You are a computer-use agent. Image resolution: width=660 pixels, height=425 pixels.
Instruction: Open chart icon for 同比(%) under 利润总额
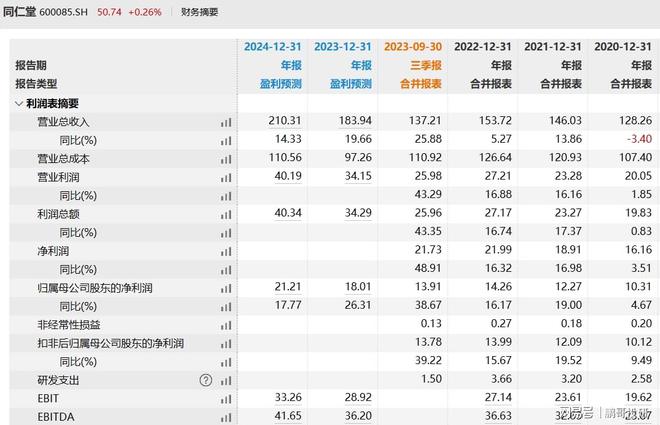(x=226, y=233)
